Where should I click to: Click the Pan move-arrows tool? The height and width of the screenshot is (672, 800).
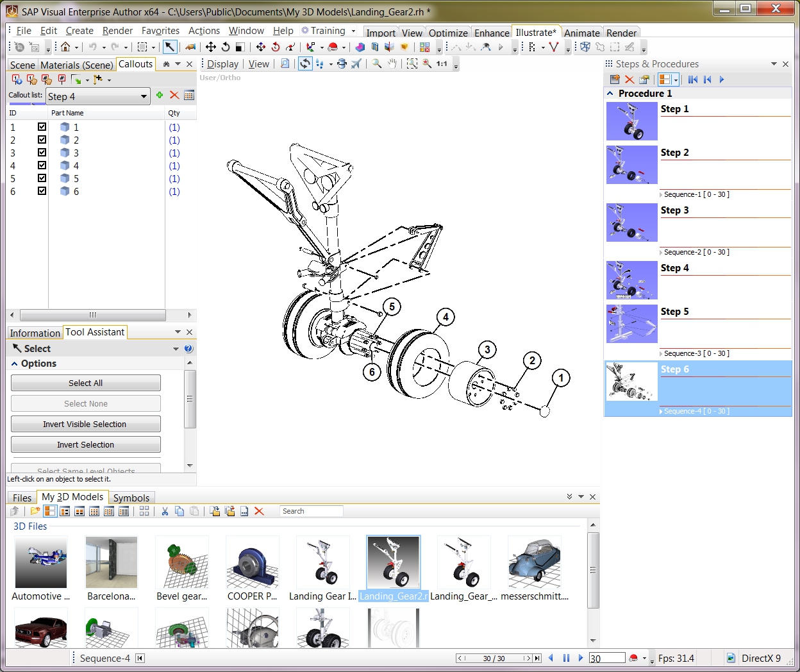click(210, 47)
